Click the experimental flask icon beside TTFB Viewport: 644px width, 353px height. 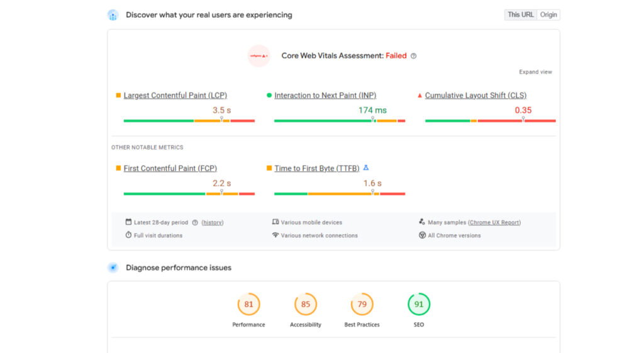click(366, 167)
